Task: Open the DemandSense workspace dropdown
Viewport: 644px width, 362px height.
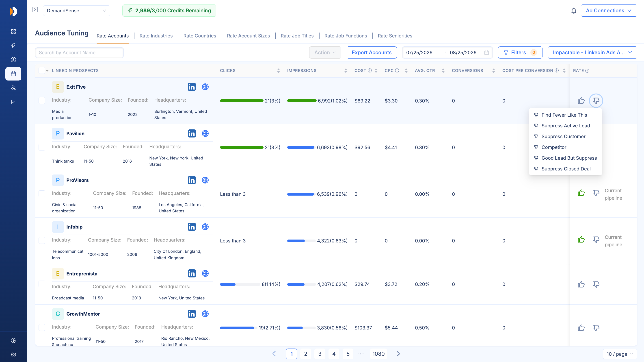Action: coord(76,11)
